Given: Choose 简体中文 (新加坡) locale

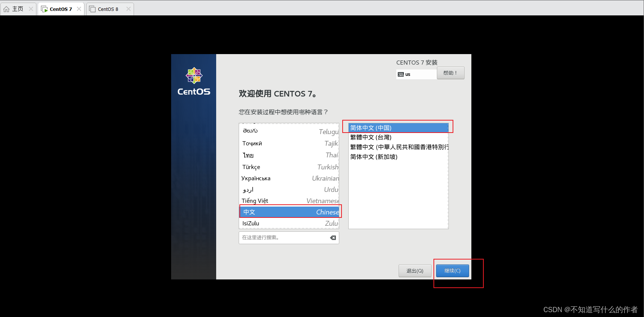Looking at the screenshot, I should click(x=398, y=157).
